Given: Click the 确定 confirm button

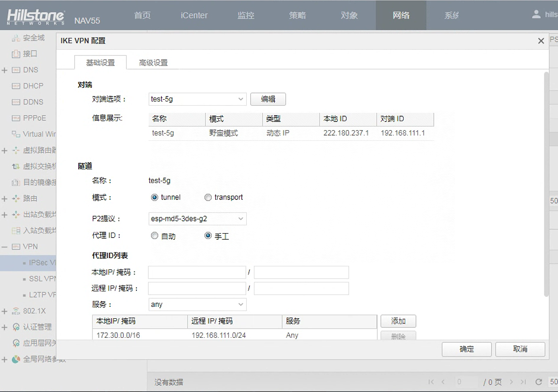Looking at the screenshot, I should tap(467, 349).
